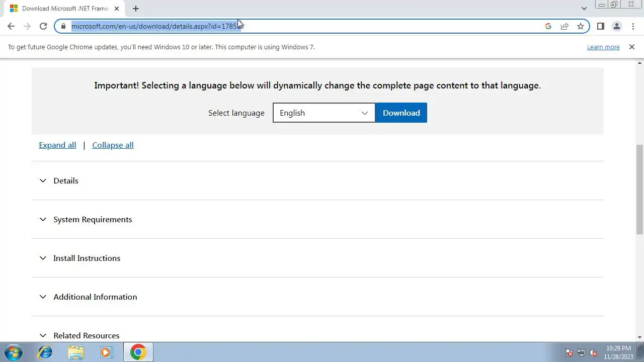Reload the current page
Viewport: 644px width, 362px height.
pos(43,26)
